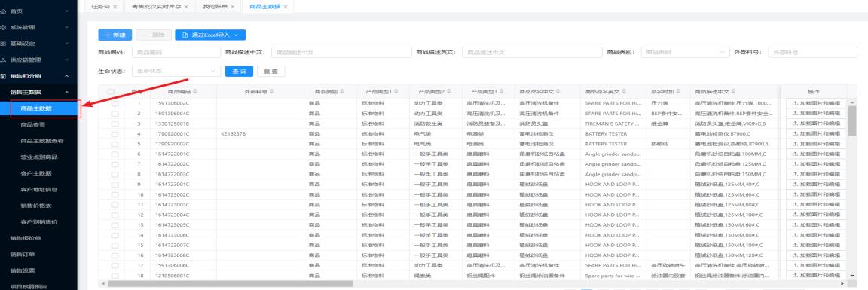
Task: Switch to the 我的账单 tab
Action: pyautogui.click(x=215, y=7)
